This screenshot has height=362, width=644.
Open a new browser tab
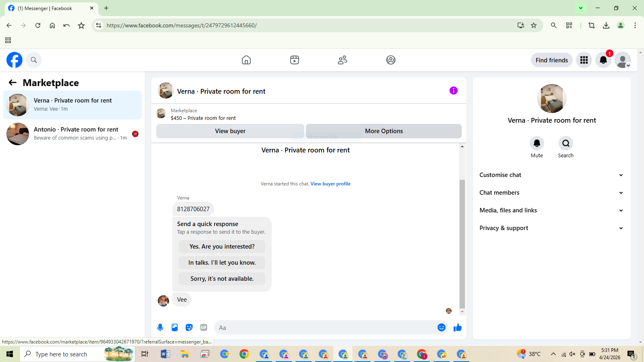[106, 8]
